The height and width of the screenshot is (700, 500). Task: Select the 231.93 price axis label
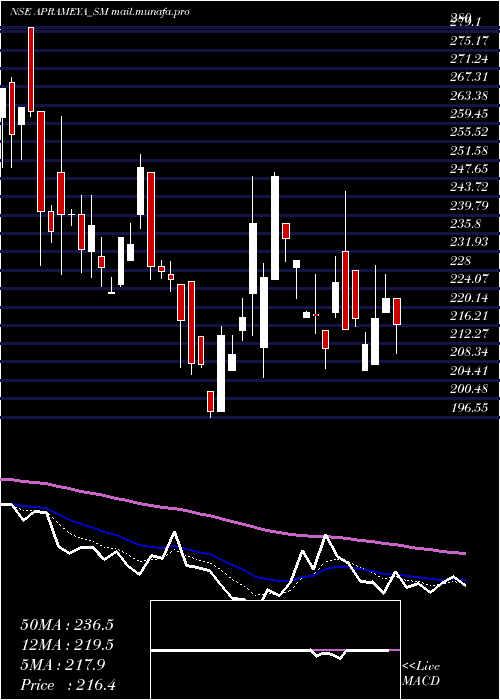[x=470, y=242]
